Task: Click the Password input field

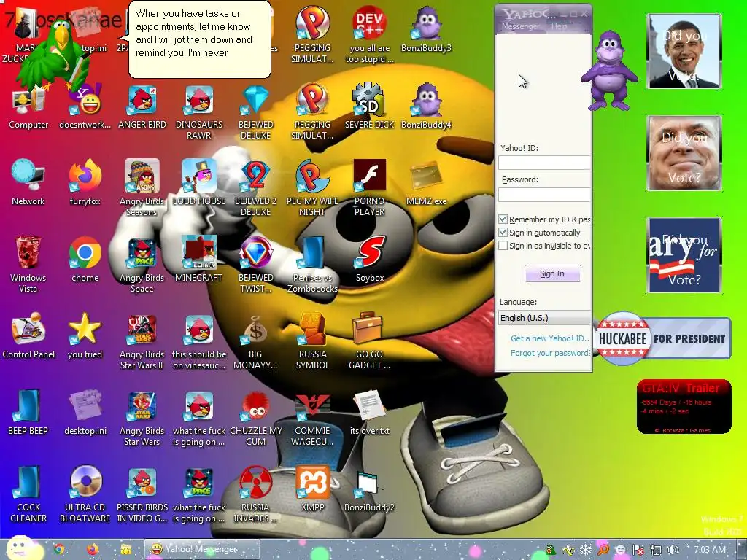Action: [x=544, y=194]
